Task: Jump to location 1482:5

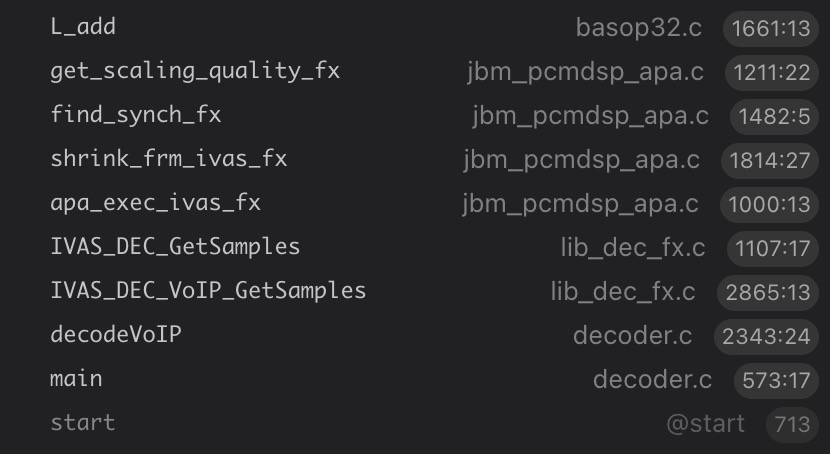Action: click(774, 116)
